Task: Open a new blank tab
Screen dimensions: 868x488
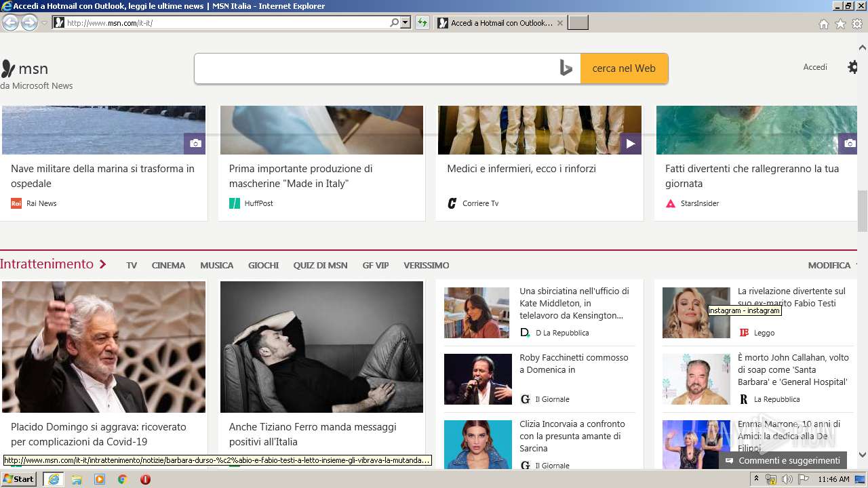Action: [x=578, y=23]
